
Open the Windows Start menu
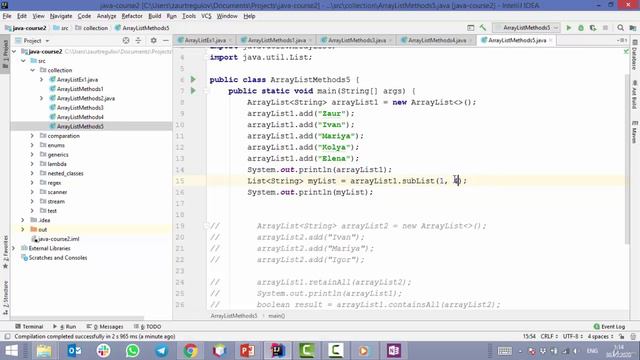pos(11,351)
